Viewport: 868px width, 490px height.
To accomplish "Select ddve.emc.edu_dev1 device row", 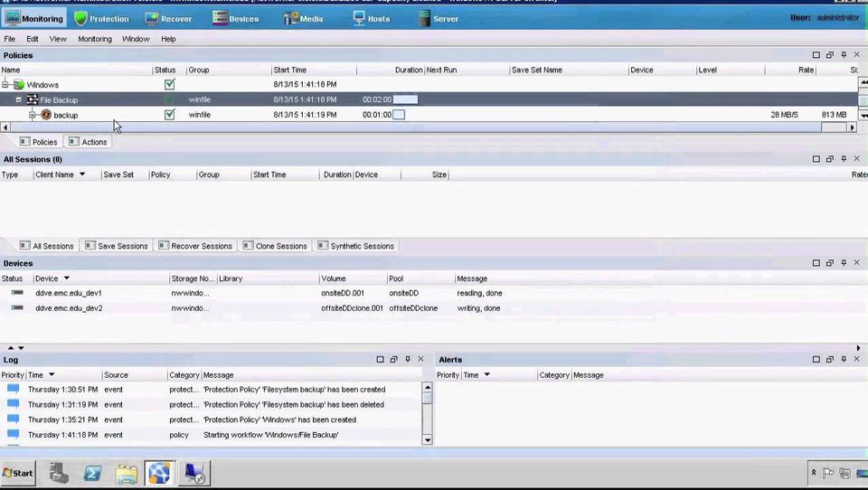I will click(x=434, y=293).
